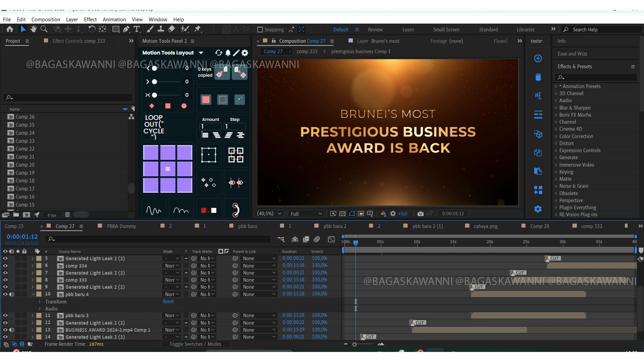Expand the Animation Presets category
This screenshot has height=362, width=644.
click(556, 86)
